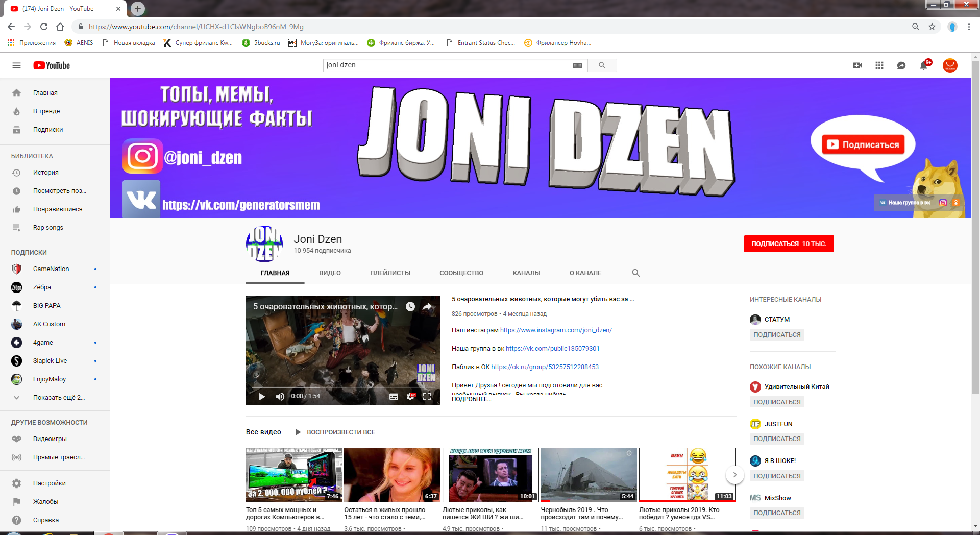Open the YouTube hamburger guide menu

pyautogui.click(x=16, y=65)
